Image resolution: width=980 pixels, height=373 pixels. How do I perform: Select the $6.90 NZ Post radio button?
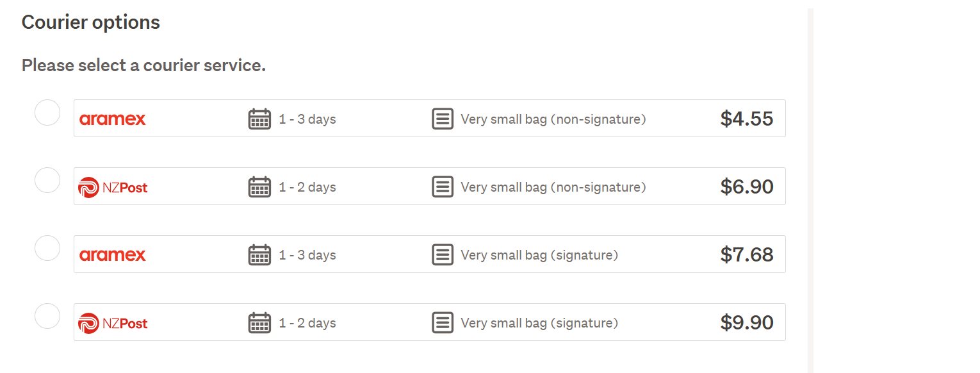(x=47, y=180)
